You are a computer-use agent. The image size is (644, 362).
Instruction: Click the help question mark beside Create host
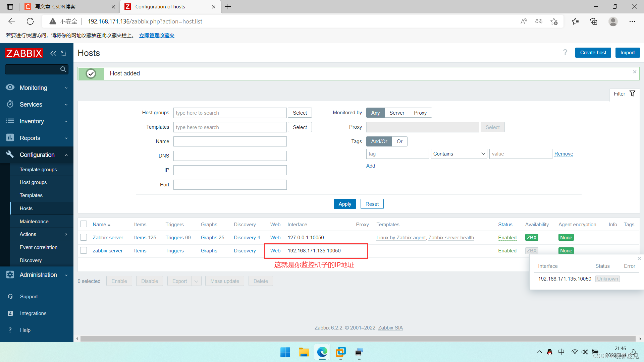click(565, 52)
